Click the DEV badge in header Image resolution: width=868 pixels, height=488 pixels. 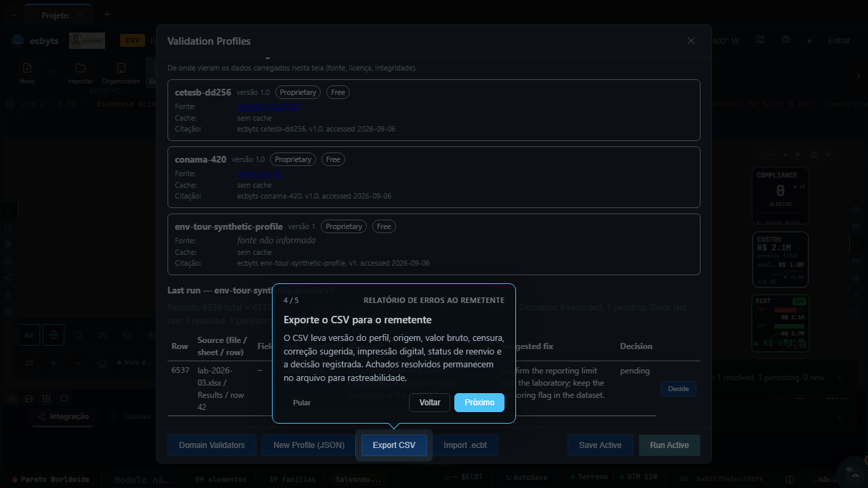(132, 41)
